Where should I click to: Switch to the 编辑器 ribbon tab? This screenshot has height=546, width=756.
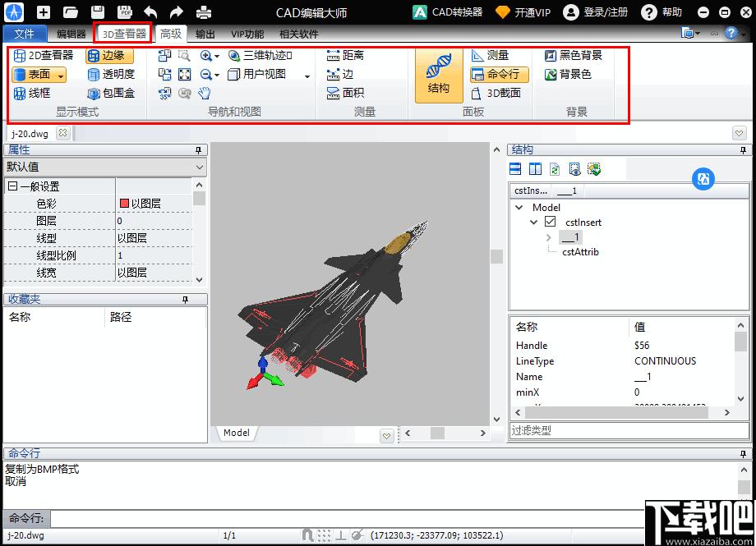tap(71, 34)
